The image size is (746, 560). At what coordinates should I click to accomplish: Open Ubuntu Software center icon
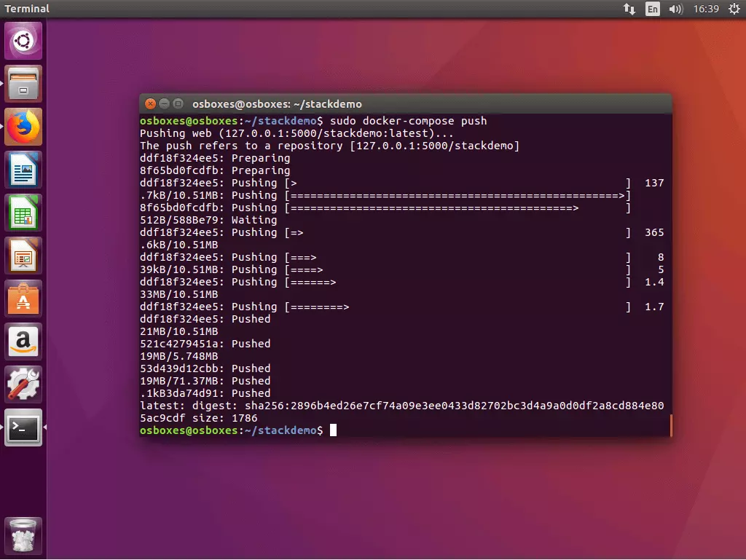pos(23,299)
